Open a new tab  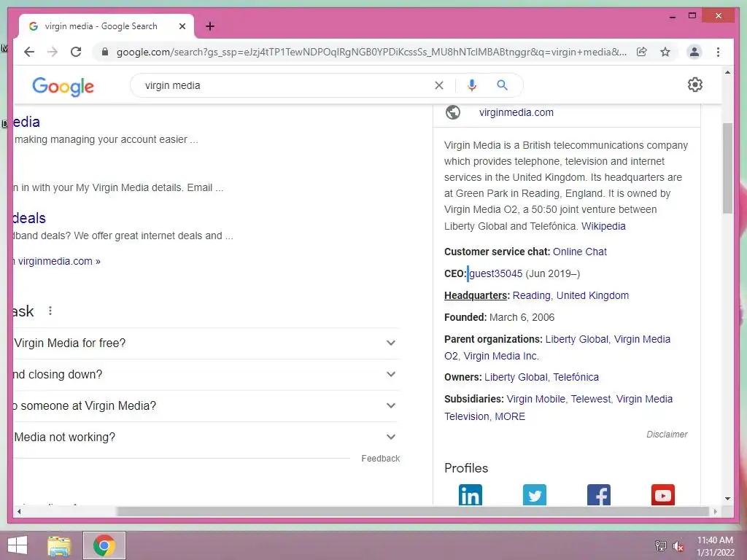(209, 26)
